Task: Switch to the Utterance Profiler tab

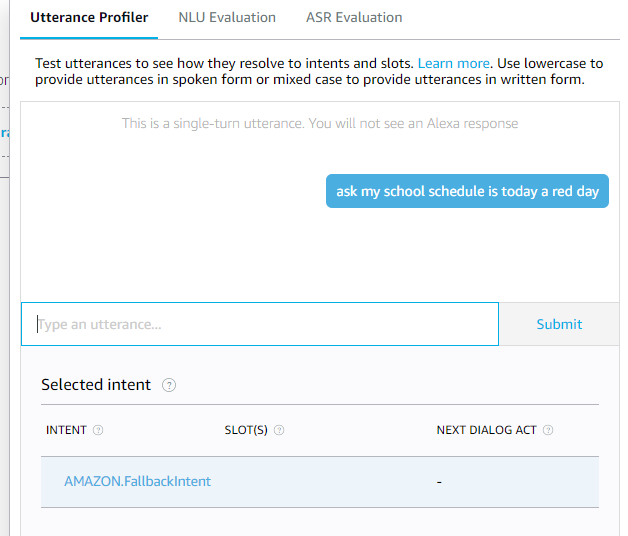Action: pyautogui.click(x=89, y=17)
